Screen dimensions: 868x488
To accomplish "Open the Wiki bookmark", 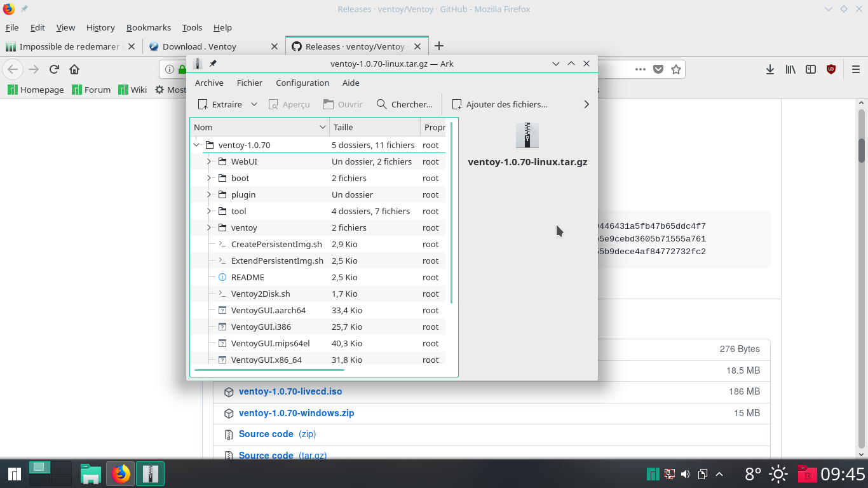I will point(133,90).
